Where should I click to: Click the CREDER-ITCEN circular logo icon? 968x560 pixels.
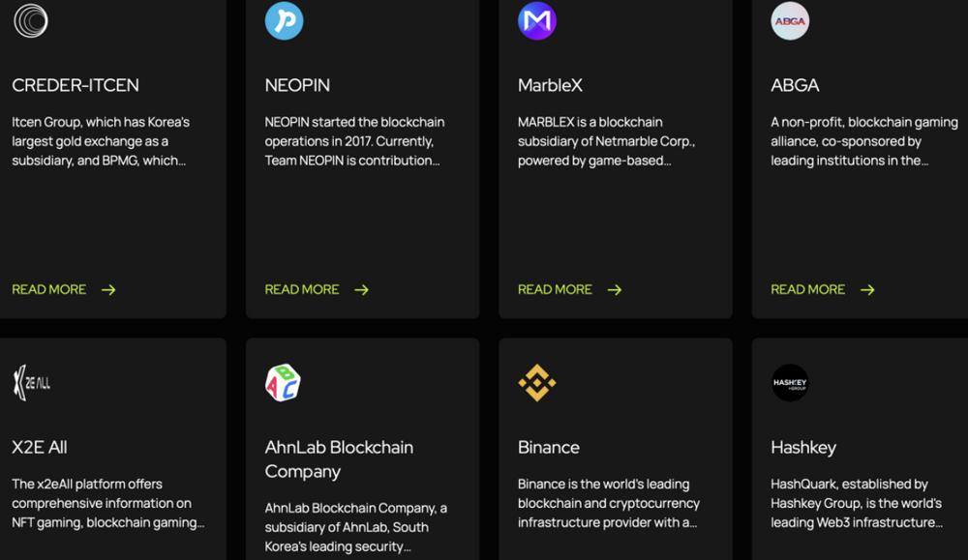[30, 21]
